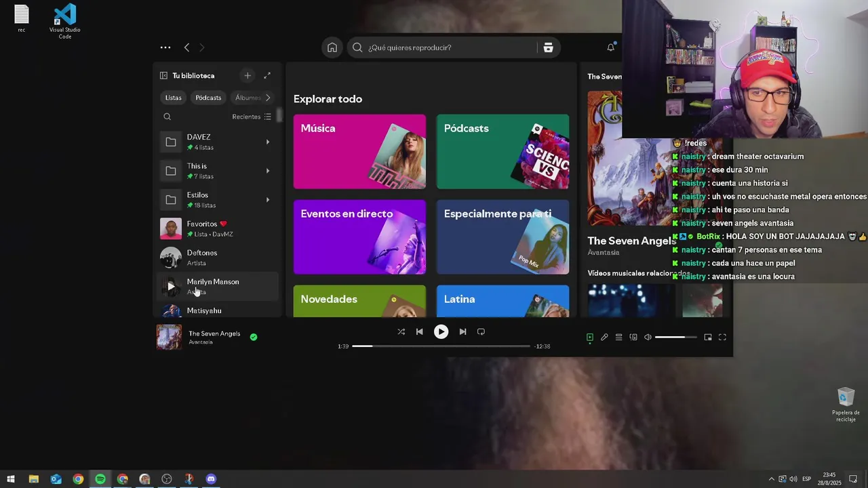This screenshot has width=868, height=488.
Task: Click the main play button
Action: tap(441, 331)
